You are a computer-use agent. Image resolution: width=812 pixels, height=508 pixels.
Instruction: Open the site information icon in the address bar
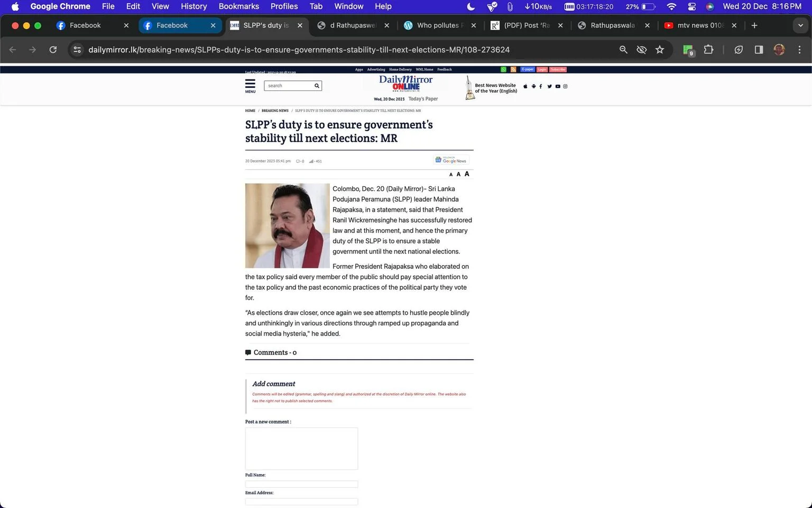[77, 50]
